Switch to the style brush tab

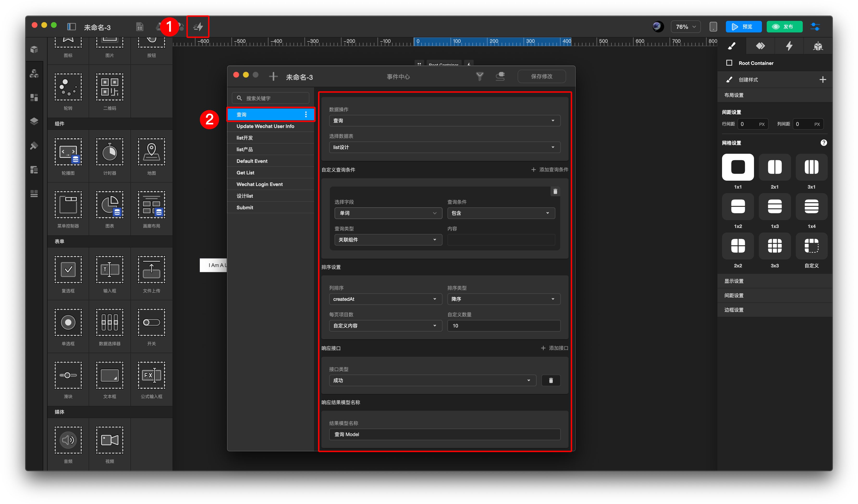pos(731,46)
